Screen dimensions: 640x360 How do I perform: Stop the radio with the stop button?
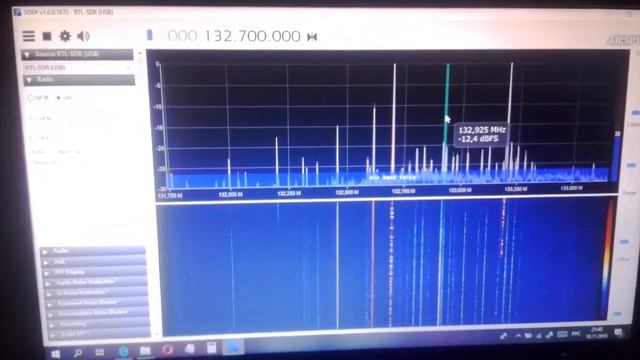pos(47,36)
